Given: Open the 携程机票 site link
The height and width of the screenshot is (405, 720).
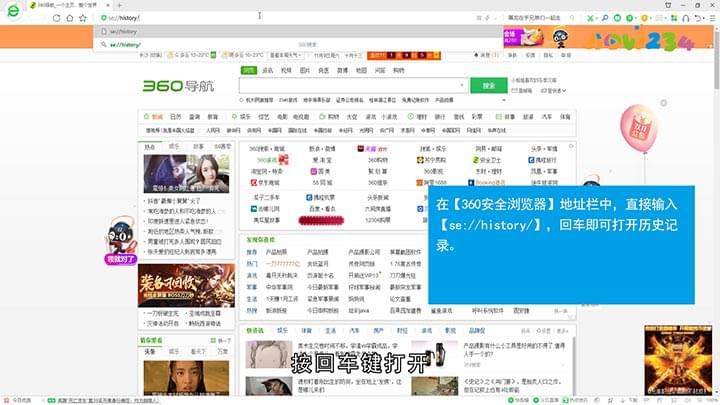Looking at the screenshot, I should pyautogui.click(x=320, y=197).
